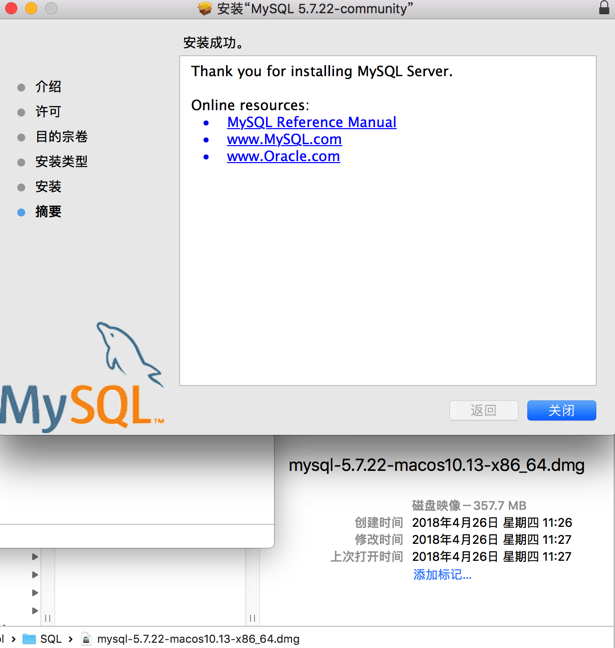Select the 摘要 step in sidebar
The height and width of the screenshot is (648, 615).
click(x=48, y=212)
